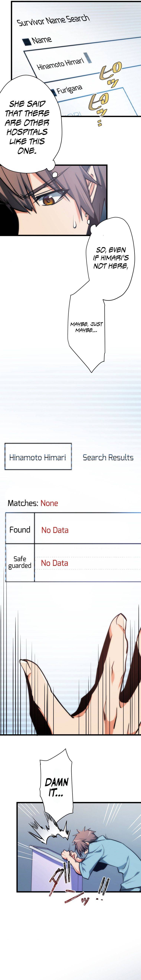Select the Safe guarded row label
This screenshot has height=980, width=141.
pyautogui.click(x=20, y=562)
